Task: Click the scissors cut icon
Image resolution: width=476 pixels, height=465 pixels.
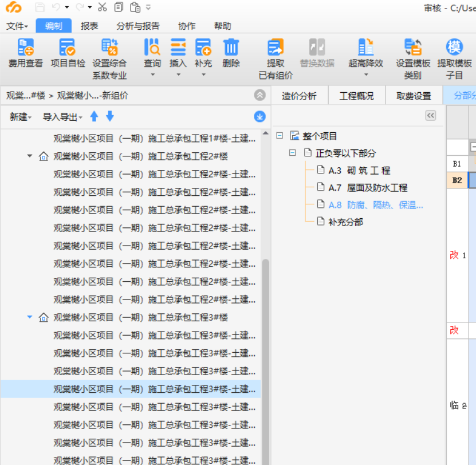Action: click(103, 7)
